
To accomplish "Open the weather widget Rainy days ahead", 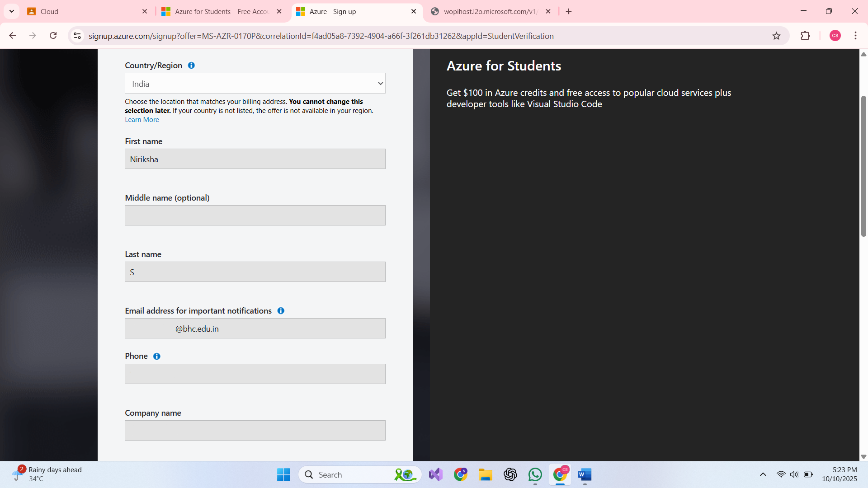I will (47, 474).
